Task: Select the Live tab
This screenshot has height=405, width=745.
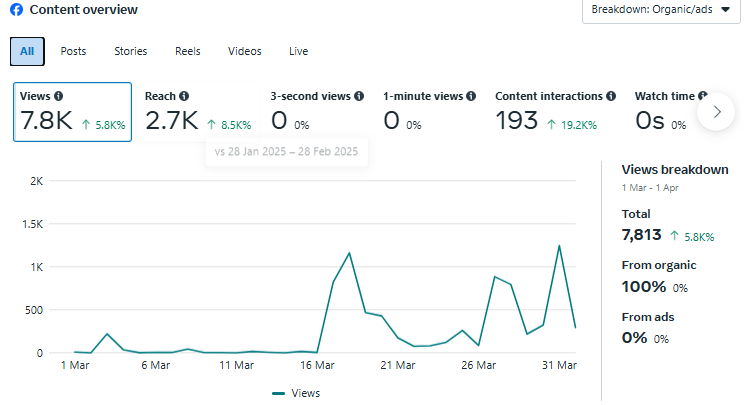Action: click(x=298, y=51)
